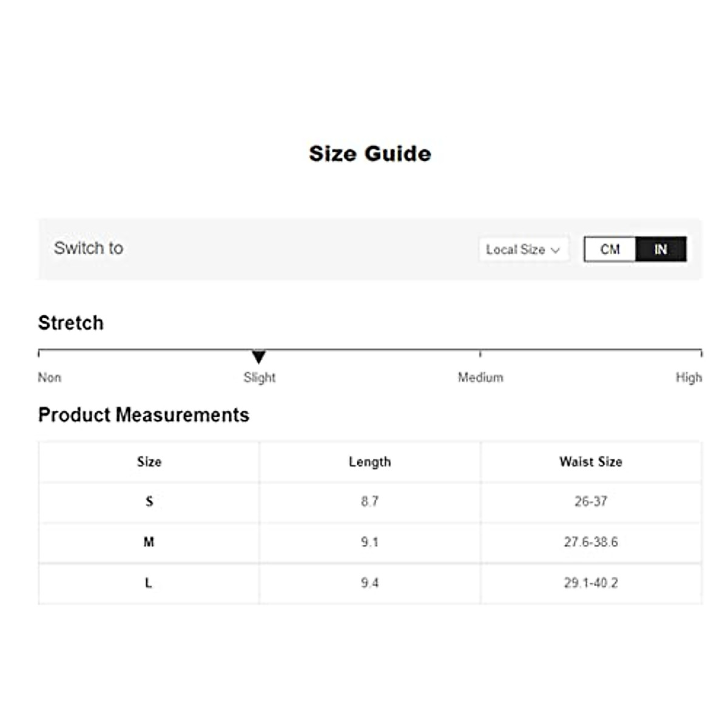The width and height of the screenshot is (728, 728).
Task: Click the Local Size chevron arrow
Action: [555, 250]
